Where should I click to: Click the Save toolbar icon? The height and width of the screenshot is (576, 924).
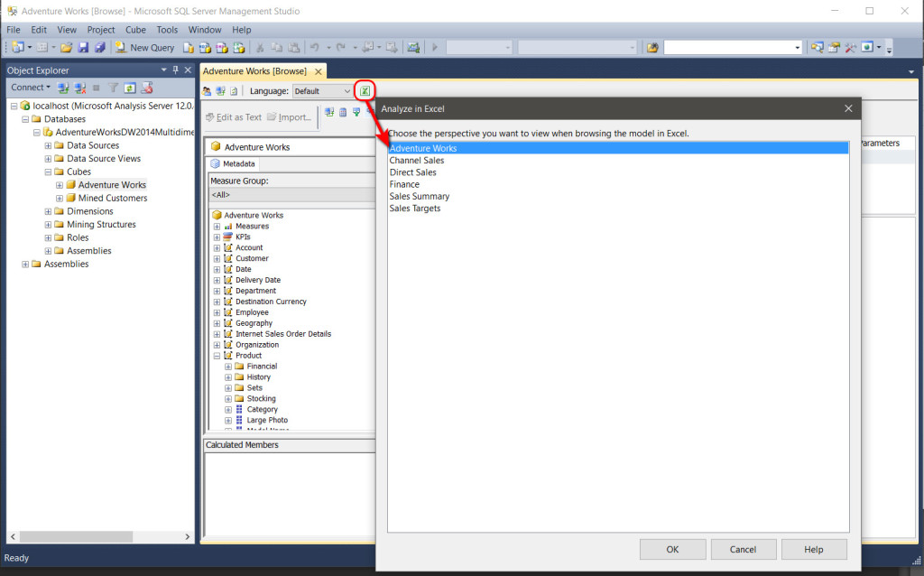[x=84, y=47]
